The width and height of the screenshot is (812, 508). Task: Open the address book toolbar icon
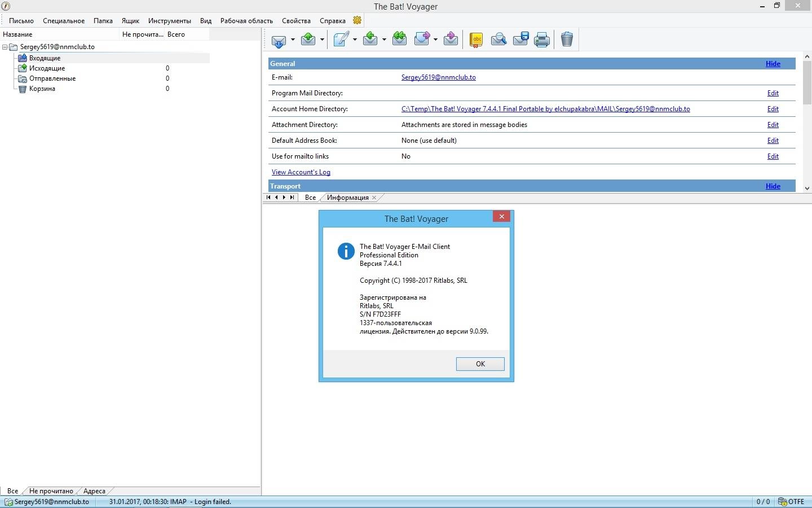point(476,40)
